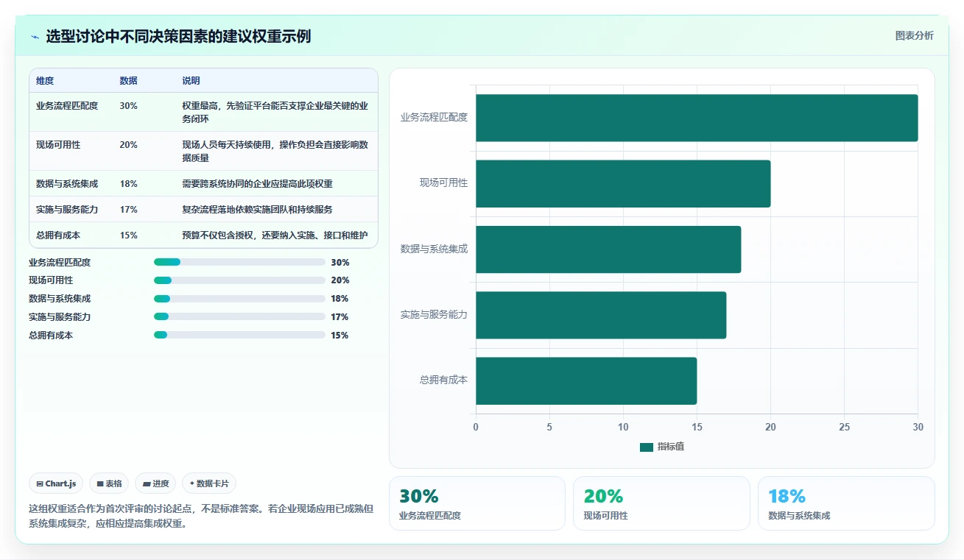This screenshot has height=560, width=964.
Task: Click table cell 业务流程匹配度
Action: coord(67,106)
